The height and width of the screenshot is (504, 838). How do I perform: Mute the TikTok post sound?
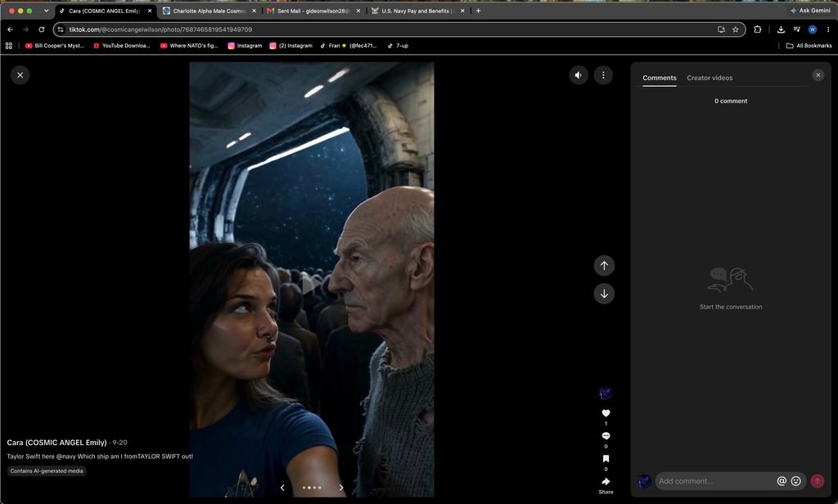(579, 75)
